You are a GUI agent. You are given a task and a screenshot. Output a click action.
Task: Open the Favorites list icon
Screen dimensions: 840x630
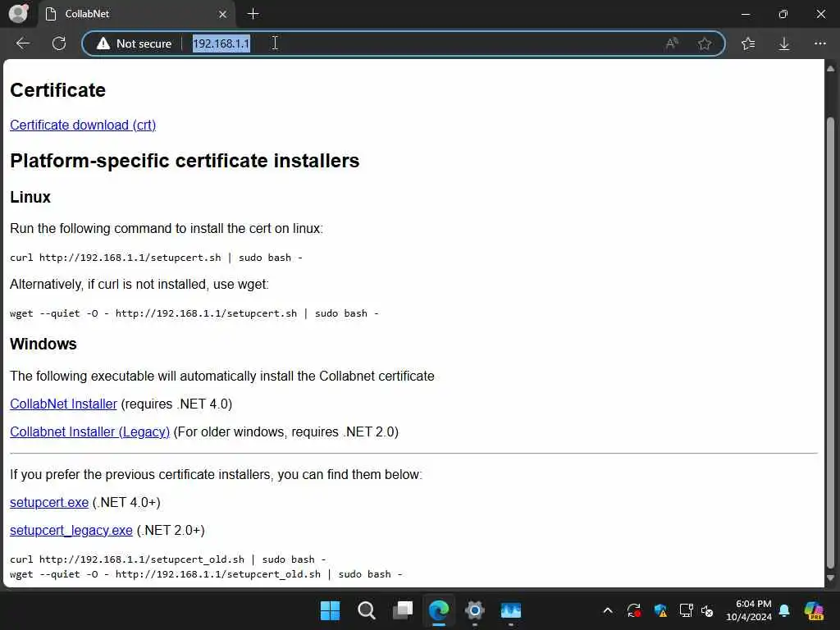(748, 43)
